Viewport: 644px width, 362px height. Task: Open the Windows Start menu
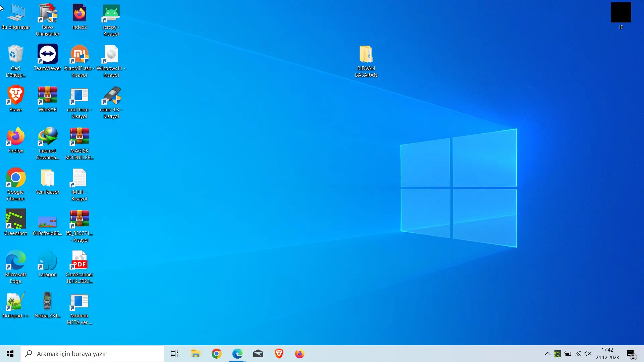pyautogui.click(x=10, y=354)
